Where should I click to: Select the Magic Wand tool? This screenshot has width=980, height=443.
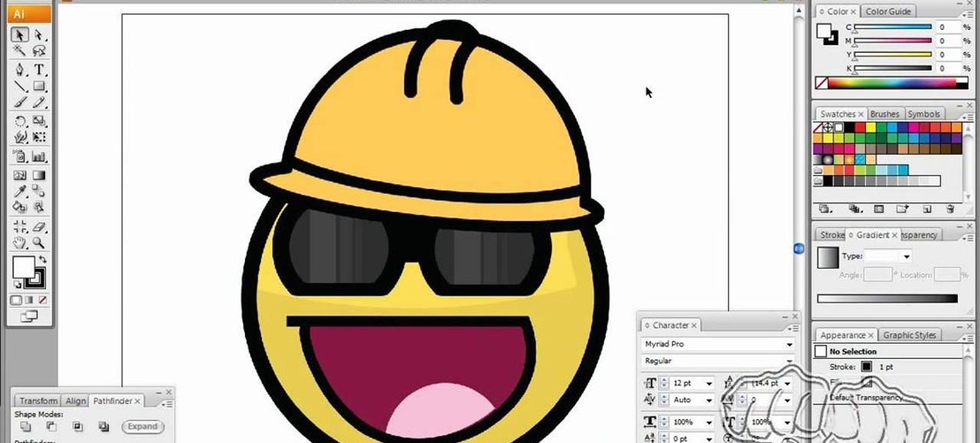[x=21, y=51]
